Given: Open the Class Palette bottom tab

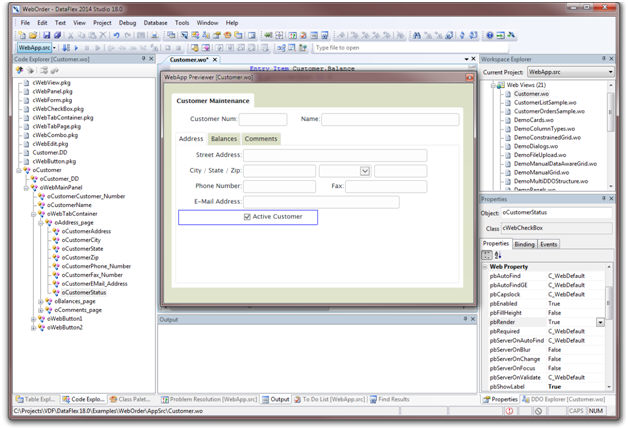Looking at the screenshot, I should (x=131, y=399).
